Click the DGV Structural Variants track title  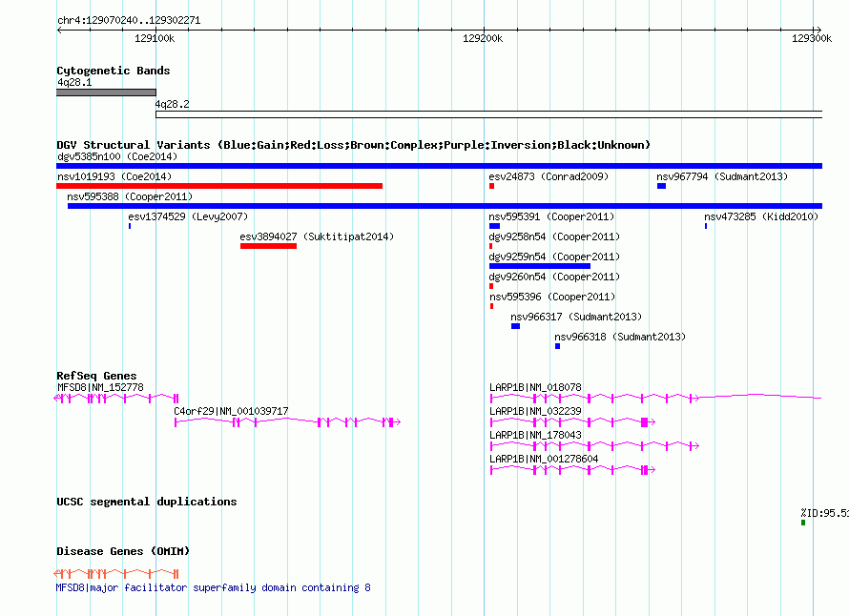353,145
